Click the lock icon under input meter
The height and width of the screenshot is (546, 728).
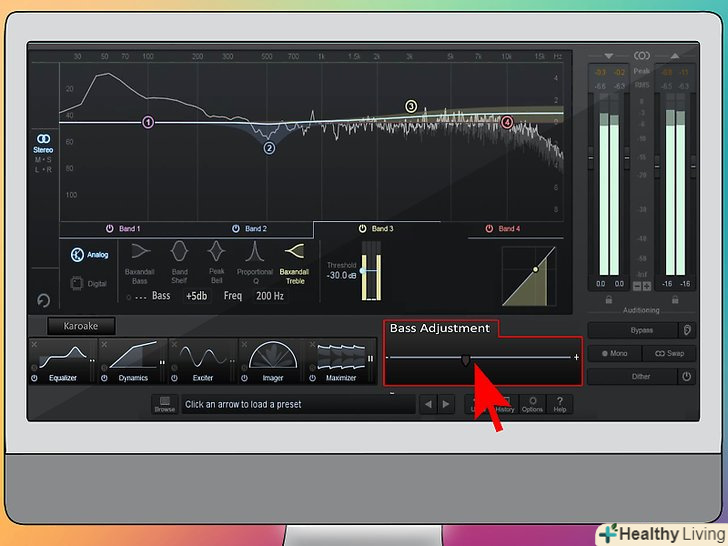tap(609, 300)
